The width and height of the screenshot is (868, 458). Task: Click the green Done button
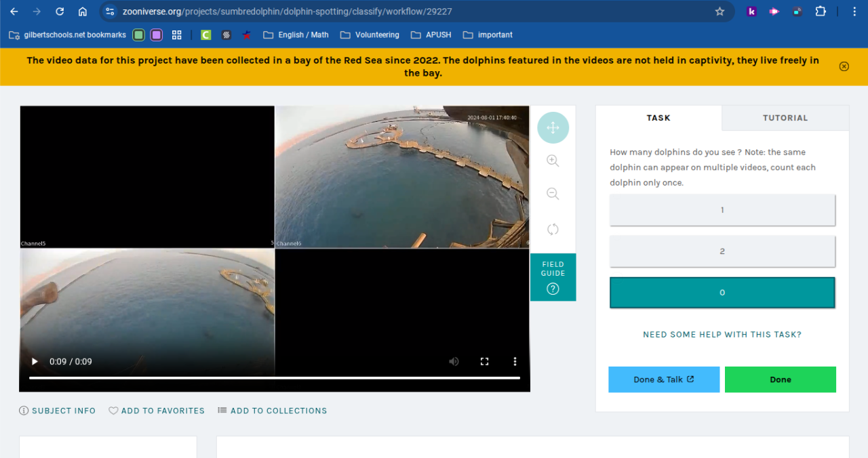pos(780,379)
